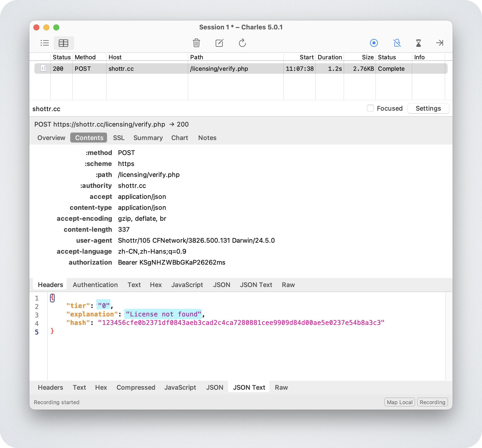Click the user-agent Shottr/105 value
482x448 pixels.
pos(196,240)
